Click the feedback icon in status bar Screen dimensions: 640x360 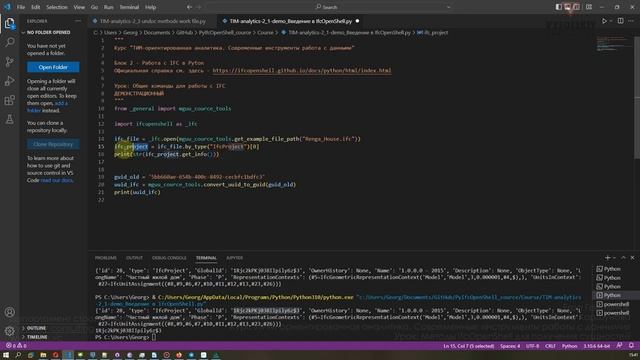(x=619, y=346)
